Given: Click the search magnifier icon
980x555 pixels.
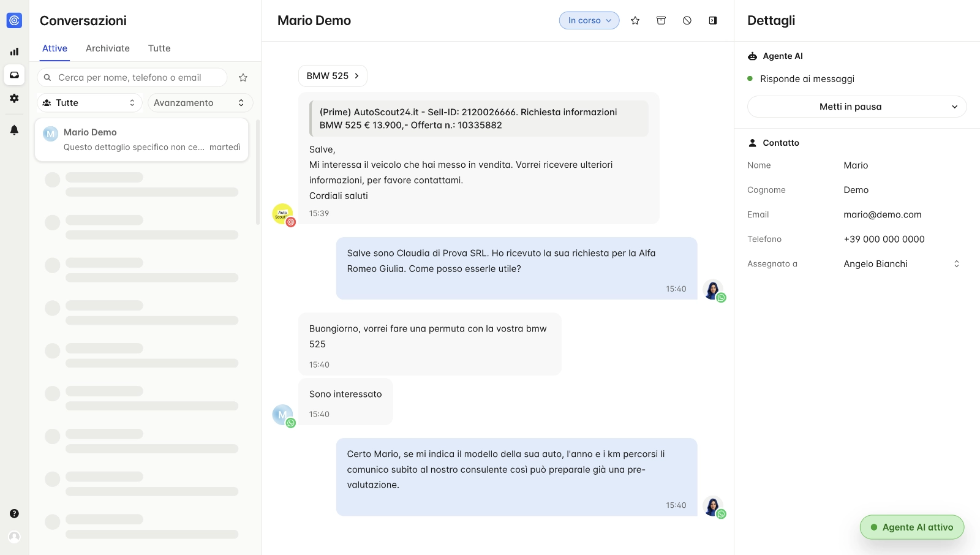Looking at the screenshot, I should click(47, 78).
